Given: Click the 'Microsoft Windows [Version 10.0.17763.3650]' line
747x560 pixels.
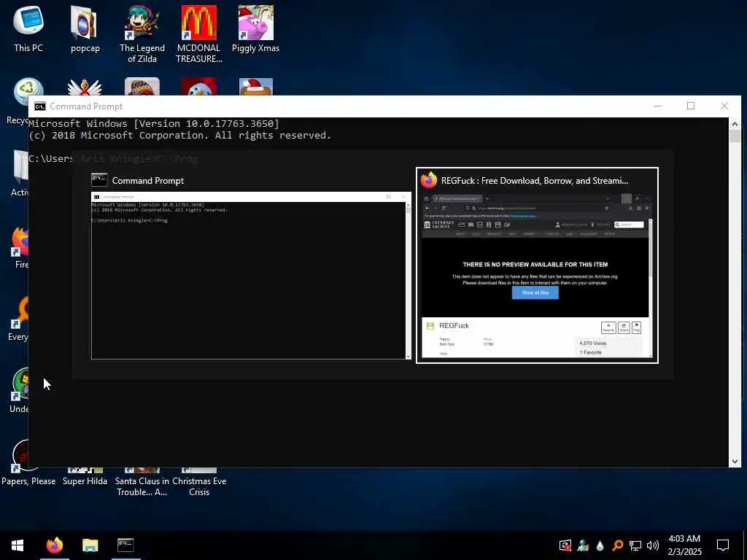Looking at the screenshot, I should [154, 123].
